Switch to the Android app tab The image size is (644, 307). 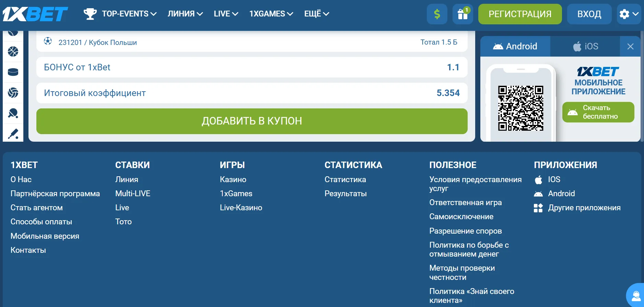515,46
